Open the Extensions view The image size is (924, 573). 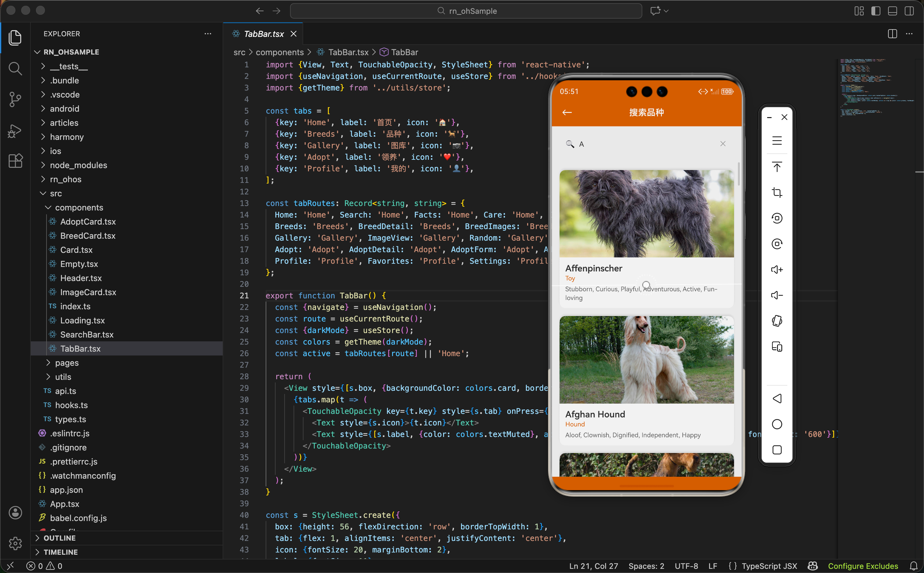pyautogui.click(x=15, y=161)
